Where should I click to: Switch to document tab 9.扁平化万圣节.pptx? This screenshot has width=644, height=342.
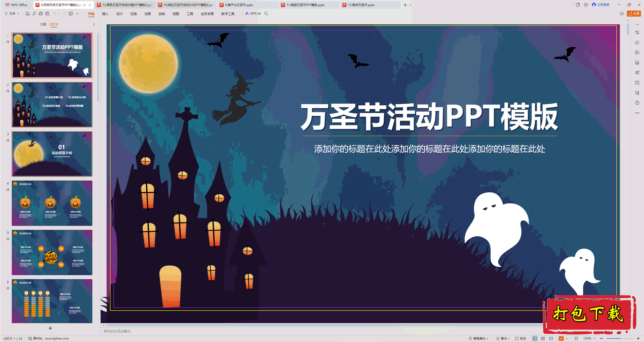248,5
